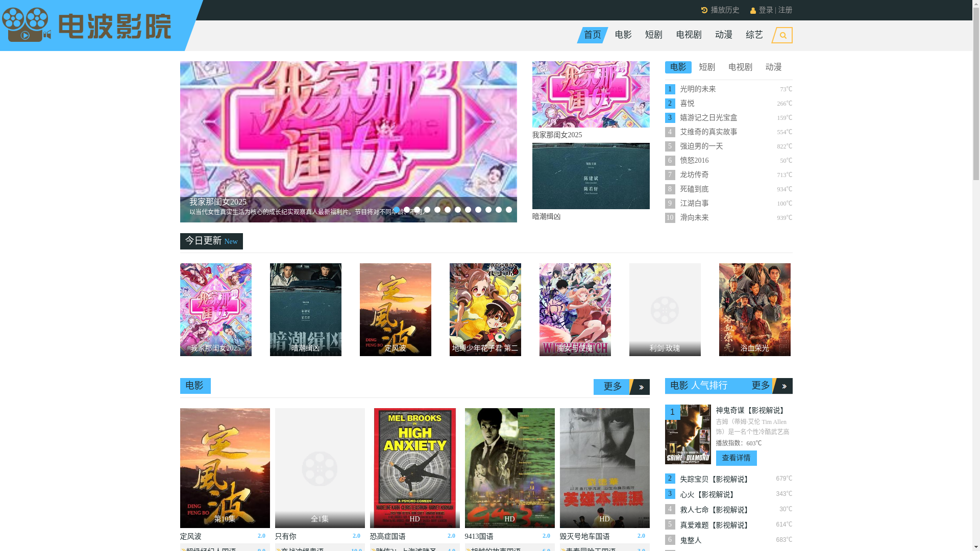
Task: Open 电视剧 in main navigation
Action: 689,35
